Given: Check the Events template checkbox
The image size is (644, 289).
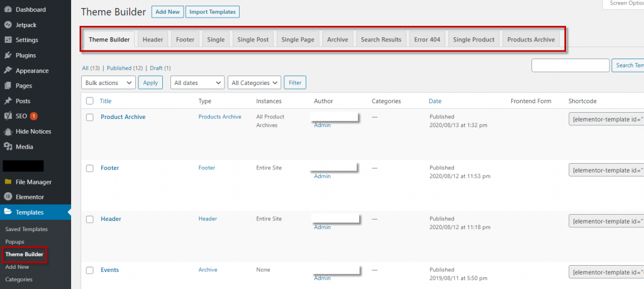Looking at the screenshot, I should point(89,270).
